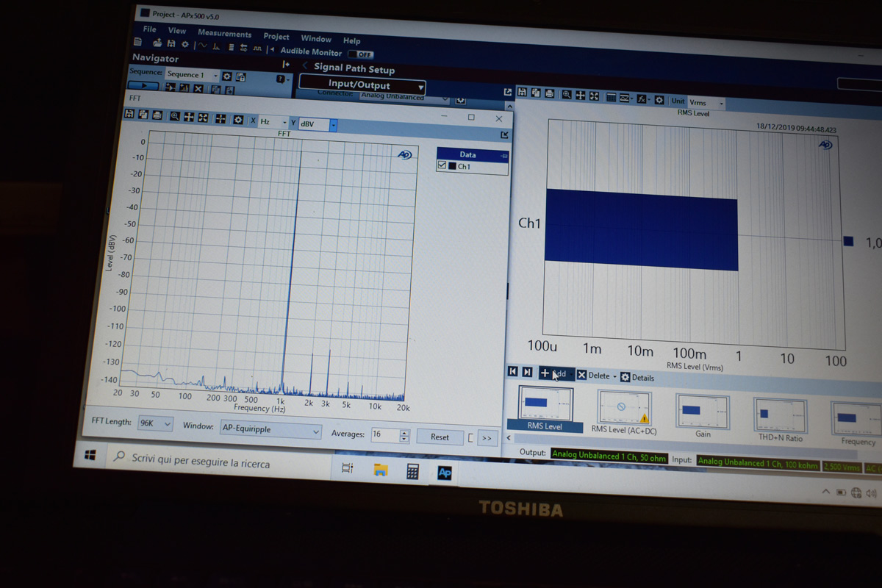Open File Explorer from taskbar
Image resolution: width=882 pixels, height=588 pixels.
coord(380,470)
